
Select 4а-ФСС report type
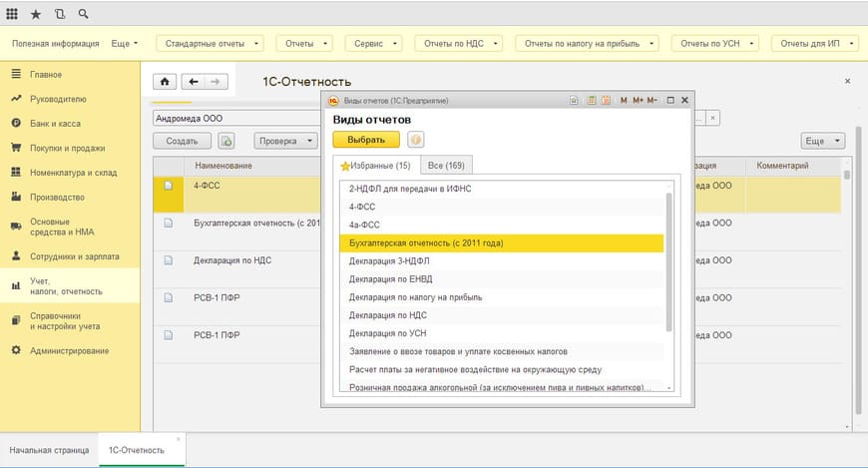point(502,225)
